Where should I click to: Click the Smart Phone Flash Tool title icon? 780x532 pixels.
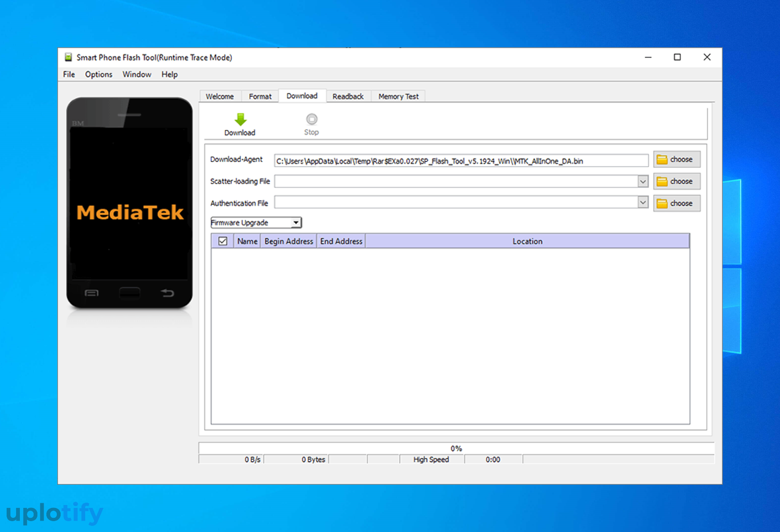click(x=68, y=57)
